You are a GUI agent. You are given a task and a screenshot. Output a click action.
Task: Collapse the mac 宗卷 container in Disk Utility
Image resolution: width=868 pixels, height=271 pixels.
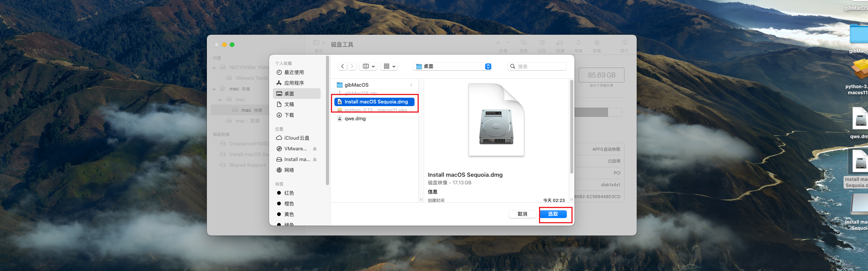pyautogui.click(x=214, y=89)
